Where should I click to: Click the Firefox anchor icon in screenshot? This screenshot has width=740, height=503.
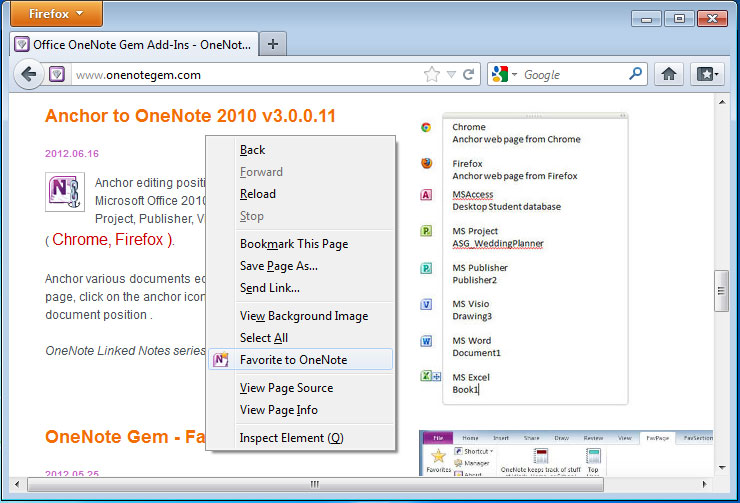[x=426, y=163]
